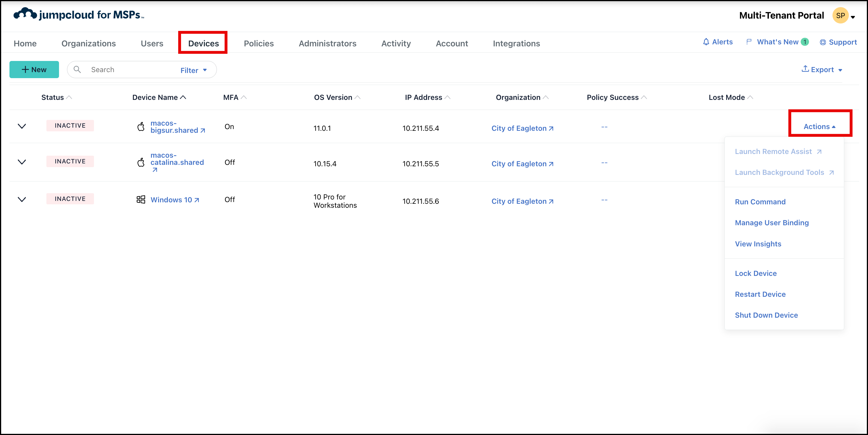Click the Windows icon next to Windows 10
The image size is (868, 435).
[141, 200]
